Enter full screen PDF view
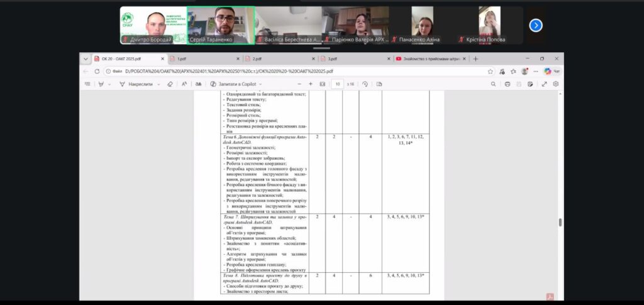This screenshot has width=644, height=305. coord(544,84)
